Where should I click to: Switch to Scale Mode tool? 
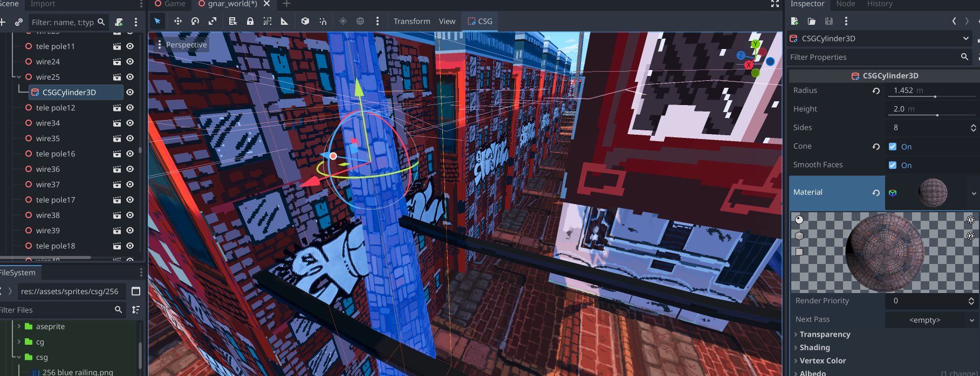click(x=213, y=21)
